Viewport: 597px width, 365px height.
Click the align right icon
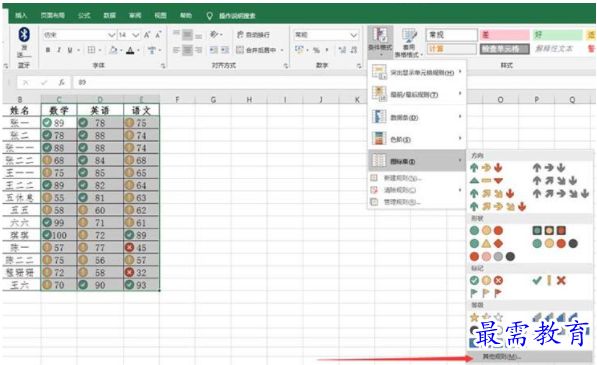198,50
